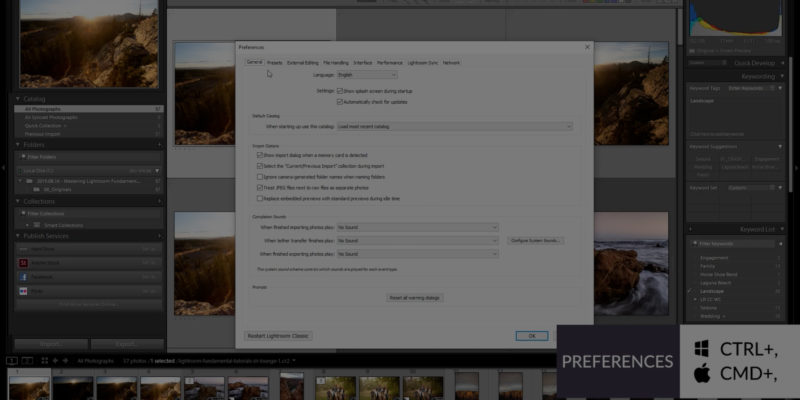Click plus icon on Keyword List header
The height and width of the screenshot is (400, 800).
point(690,230)
